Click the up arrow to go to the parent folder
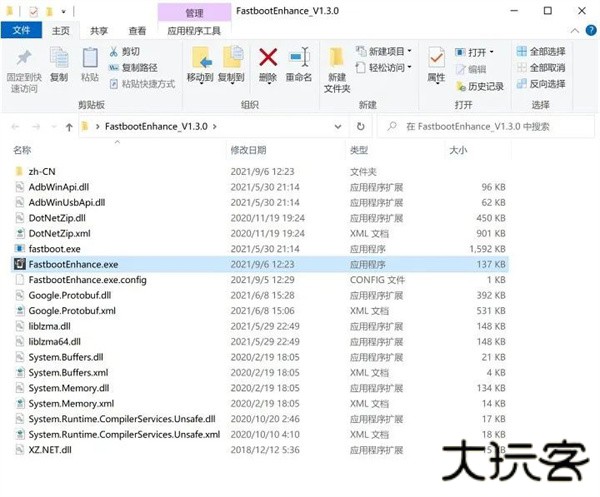Image resolution: width=600 pixels, height=497 pixels. (x=68, y=127)
